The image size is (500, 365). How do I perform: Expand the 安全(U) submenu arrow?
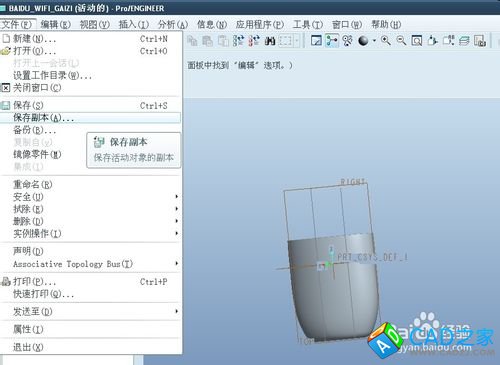click(177, 197)
